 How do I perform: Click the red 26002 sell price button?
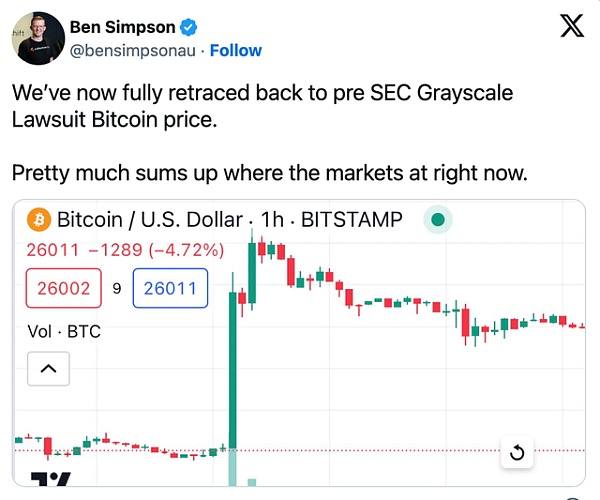click(63, 289)
